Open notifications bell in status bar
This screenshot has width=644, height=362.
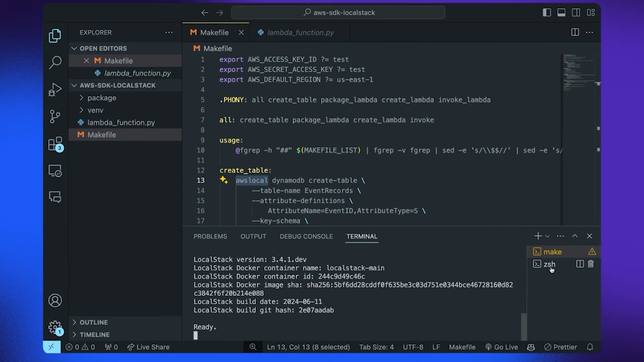pyautogui.click(x=590, y=347)
